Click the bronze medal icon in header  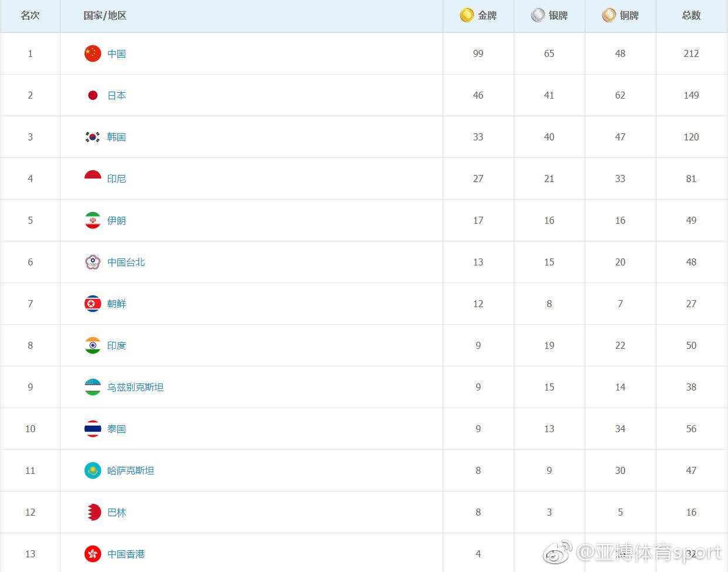(609, 15)
